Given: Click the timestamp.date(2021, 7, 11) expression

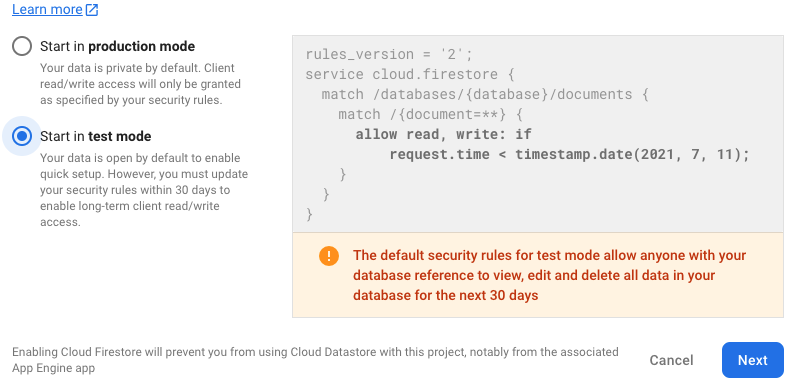Looking at the screenshot, I should [x=632, y=155].
